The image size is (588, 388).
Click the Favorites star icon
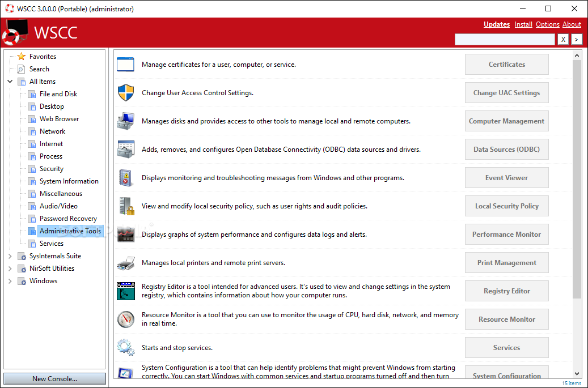point(22,57)
